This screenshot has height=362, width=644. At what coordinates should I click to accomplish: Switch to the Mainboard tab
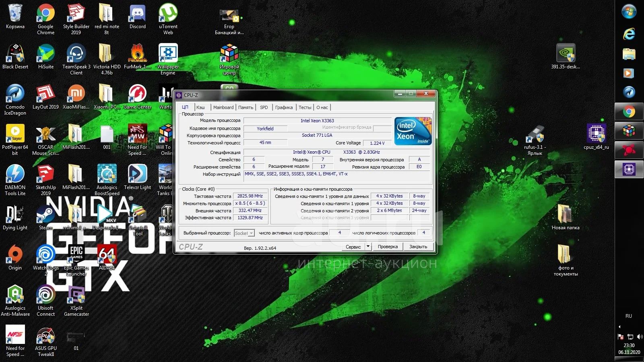[x=223, y=107]
